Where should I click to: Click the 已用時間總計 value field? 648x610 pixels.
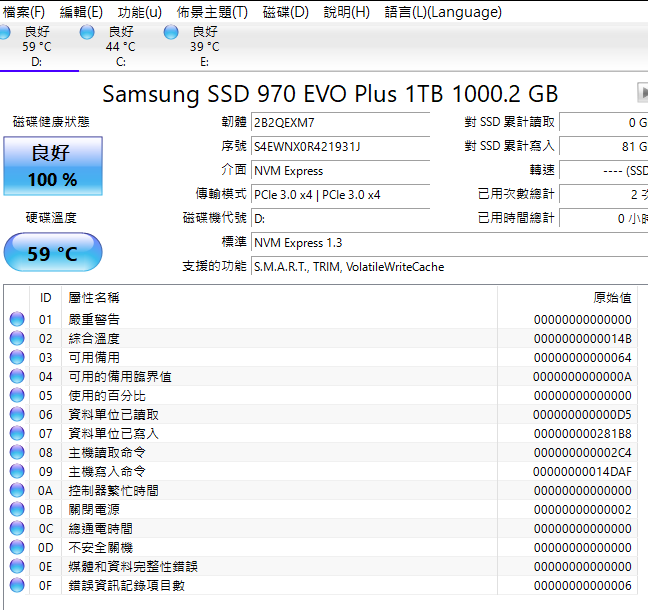coord(604,218)
